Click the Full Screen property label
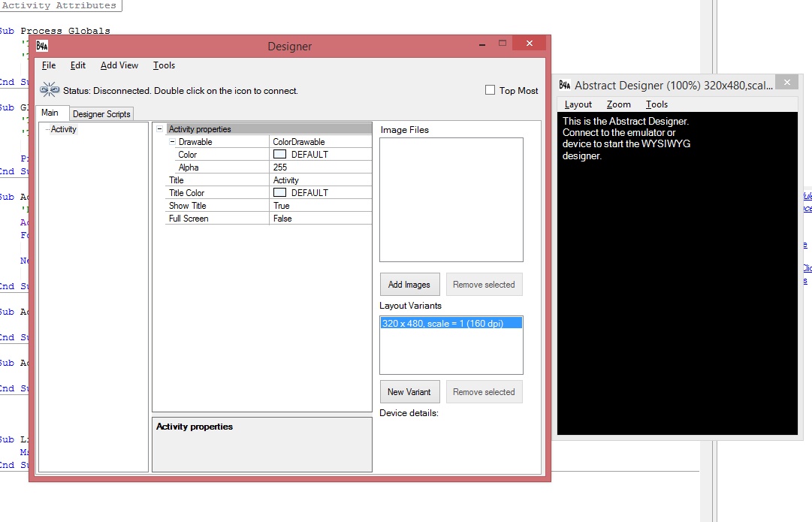The image size is (812, 522). coord(189,219)
